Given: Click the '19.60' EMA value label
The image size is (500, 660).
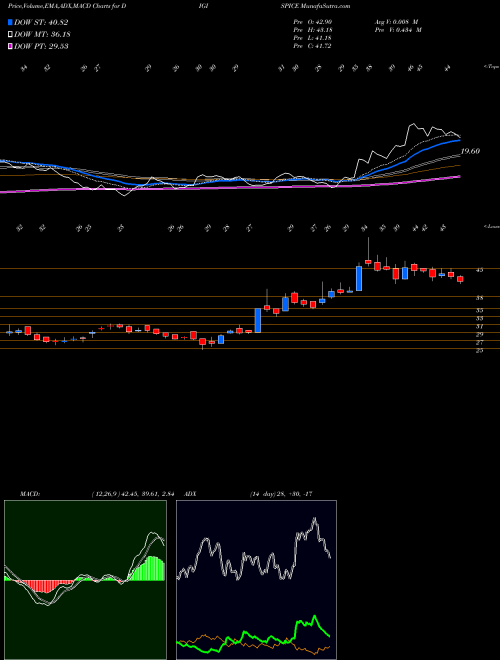Looking at the screenshot, I should pyautogui.click(x=470, y=151).
